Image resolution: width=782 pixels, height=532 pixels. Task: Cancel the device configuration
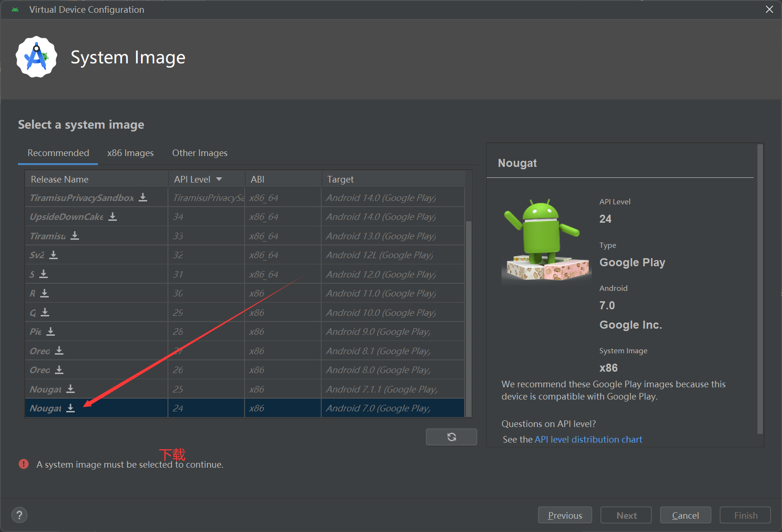685,515
